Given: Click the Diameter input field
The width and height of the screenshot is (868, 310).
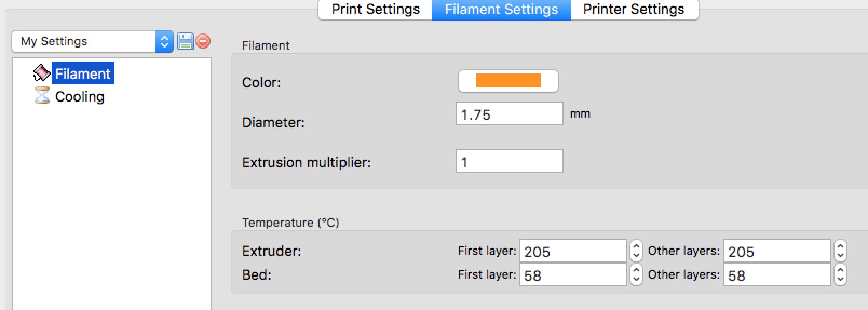Looking at the screenshot, I should [509, 113].
